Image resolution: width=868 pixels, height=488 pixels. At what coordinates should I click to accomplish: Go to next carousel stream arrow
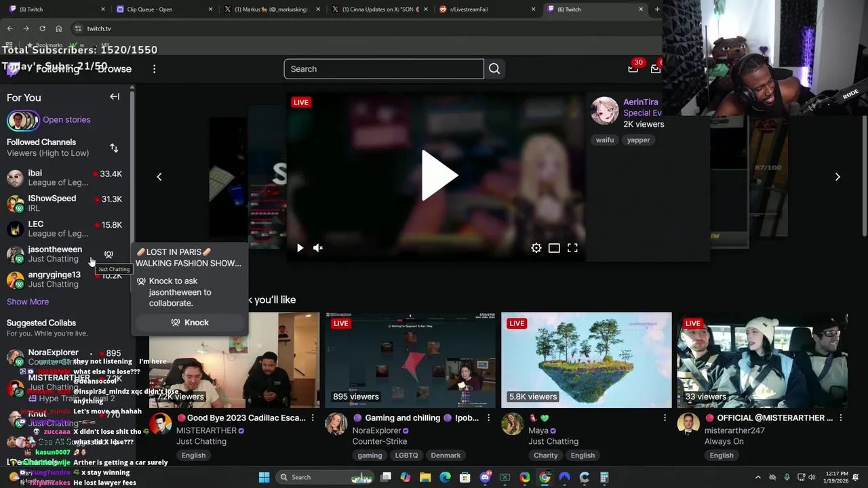(x=837, y=177)
